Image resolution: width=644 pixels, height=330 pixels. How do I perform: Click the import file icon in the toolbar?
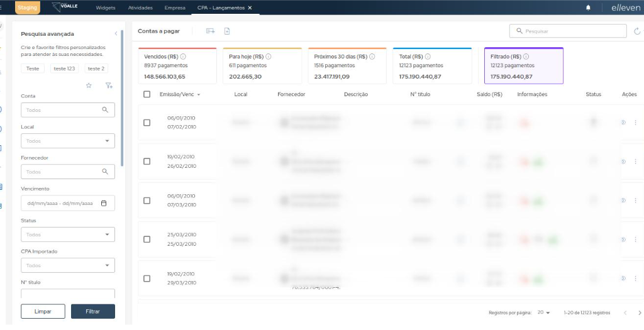227,31
